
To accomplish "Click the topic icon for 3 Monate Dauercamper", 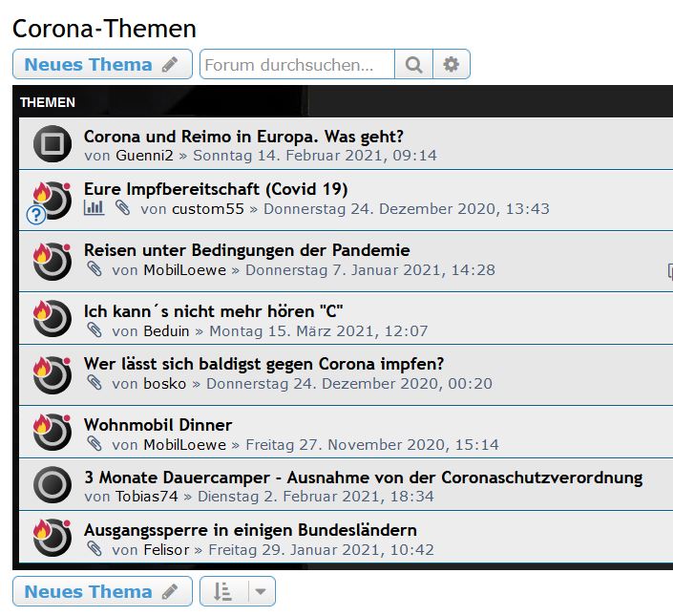I will pos(53,484).
